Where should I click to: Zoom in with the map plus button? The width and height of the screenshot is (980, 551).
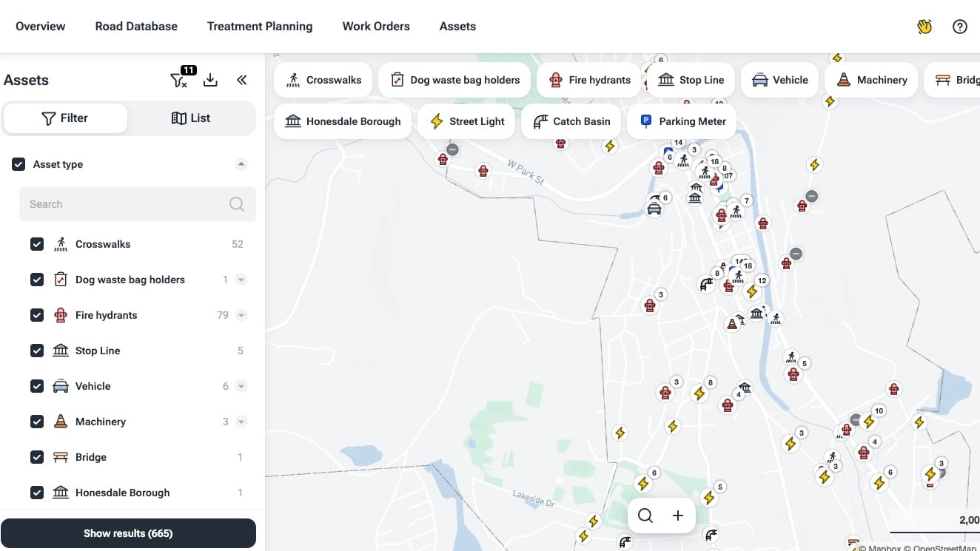click(678, 515)
